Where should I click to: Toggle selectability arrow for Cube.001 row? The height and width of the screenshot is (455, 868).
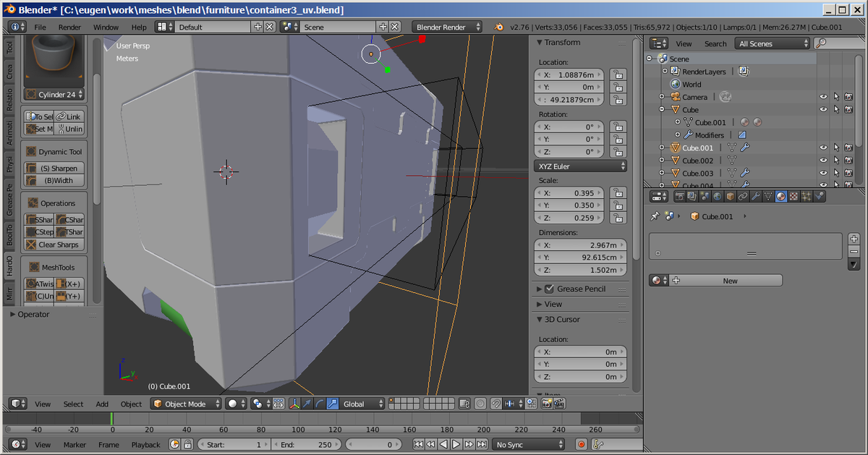836,148
